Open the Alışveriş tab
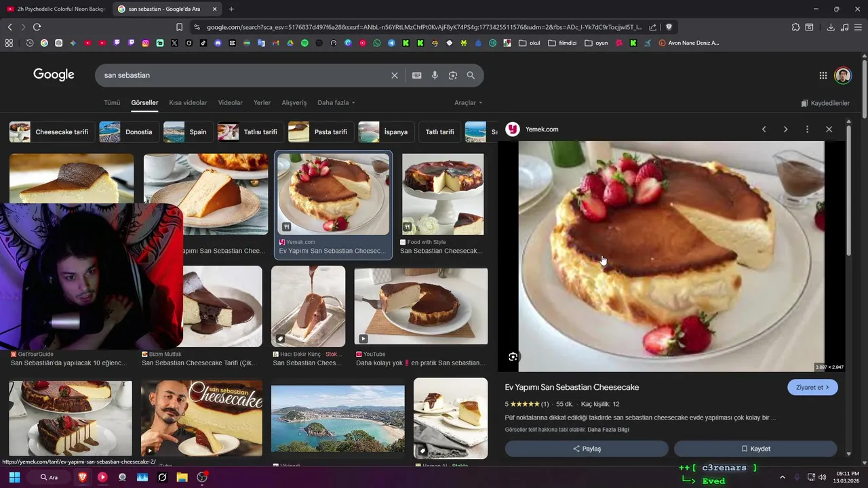Viewport: 868px width, 488px height. coord(294,103)
